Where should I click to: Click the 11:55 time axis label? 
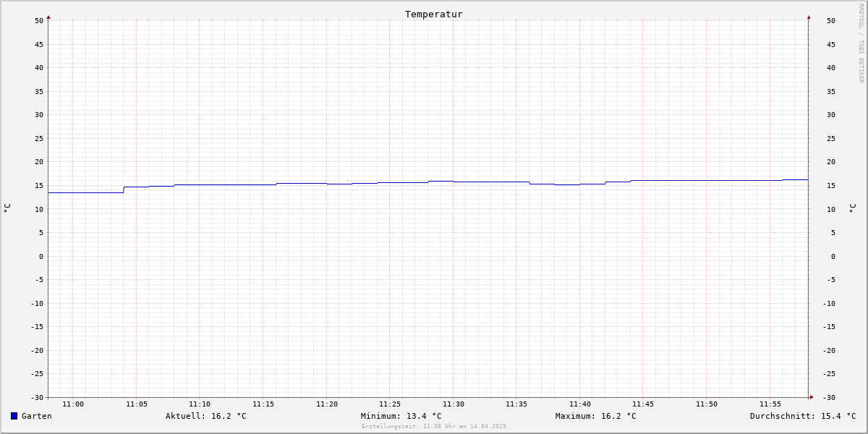point(770,404)
